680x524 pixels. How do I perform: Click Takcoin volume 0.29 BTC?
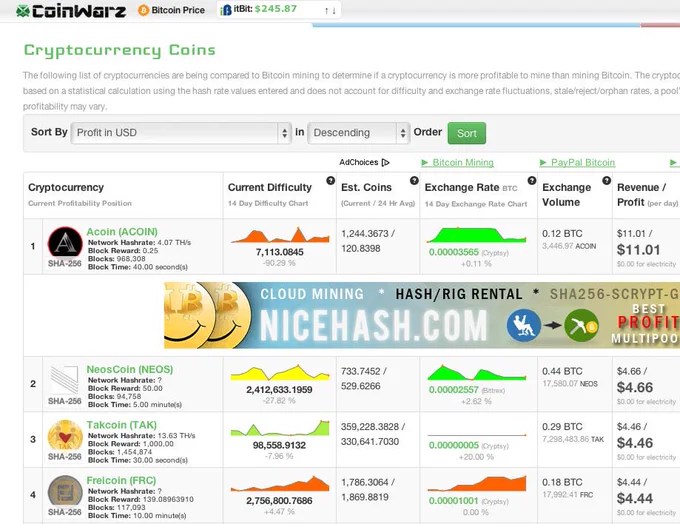(562, 427)
